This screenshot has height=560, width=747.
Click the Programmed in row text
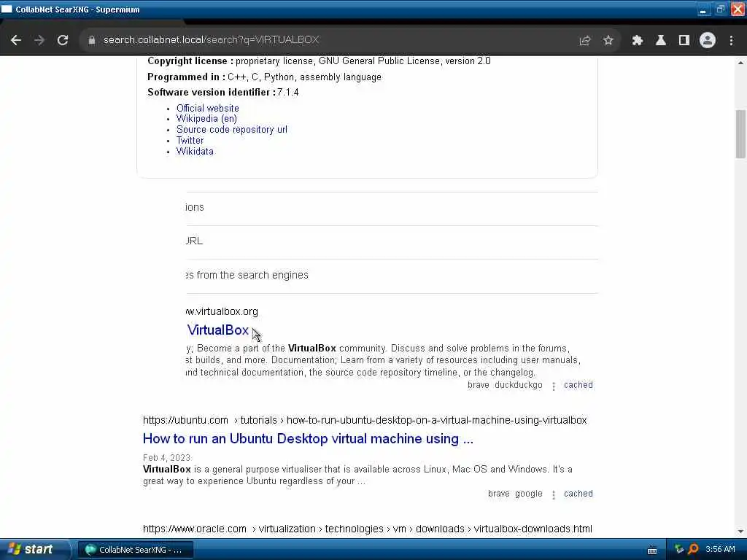tap(264, 77)
